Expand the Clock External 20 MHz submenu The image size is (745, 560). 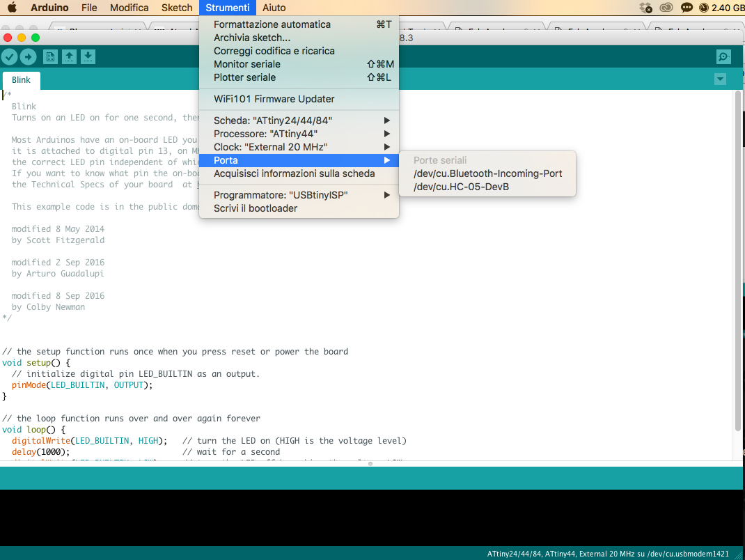299,147
